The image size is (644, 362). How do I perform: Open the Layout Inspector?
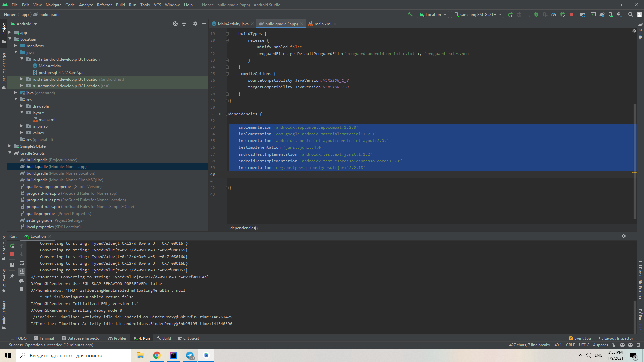[616, 338]
